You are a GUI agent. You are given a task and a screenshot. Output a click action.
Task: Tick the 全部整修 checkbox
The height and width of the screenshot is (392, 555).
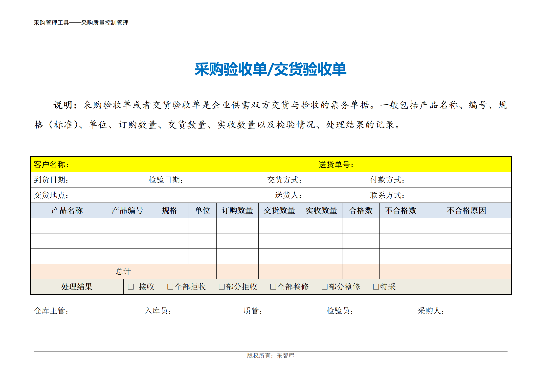pos(273,287)
